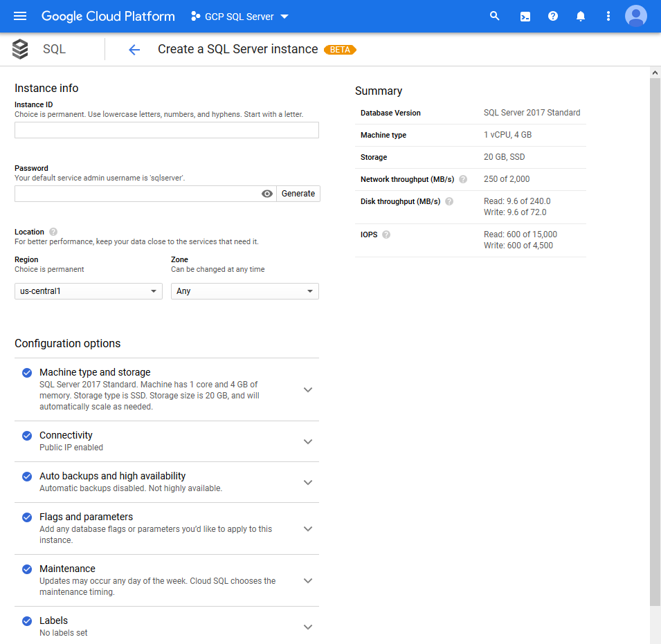
Task: Click the search magnifier icon
Action: (494, 16)
